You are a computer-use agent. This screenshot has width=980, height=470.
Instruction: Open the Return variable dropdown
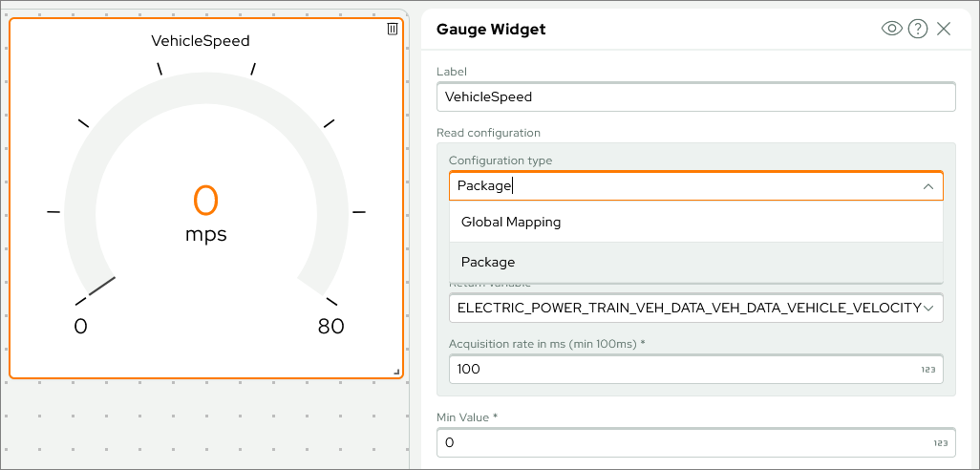pyautogui.click(x=688, y=308)
